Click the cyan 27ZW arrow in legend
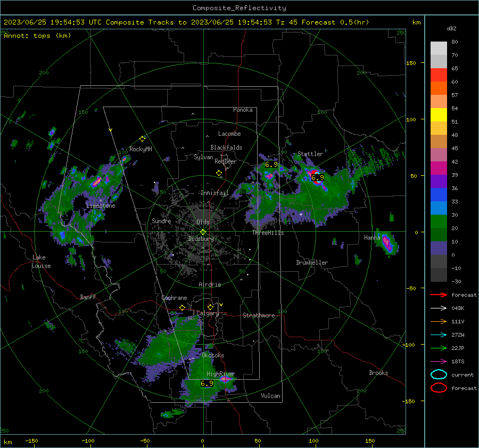 (439, 335)
